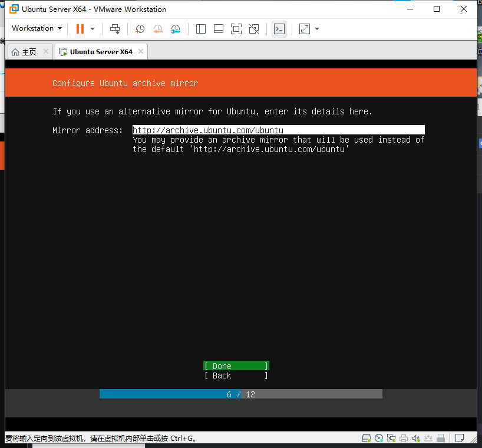Revert VM to previous snapshot
The width and height of the screenshot is (482, 448).
(x=158, y=29)
